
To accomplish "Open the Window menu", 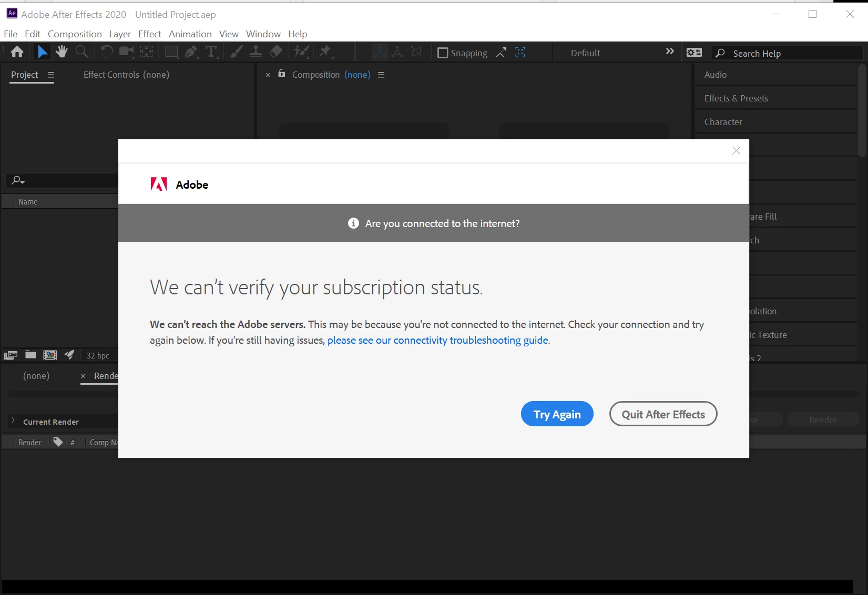I will click(x=263, y=34).
